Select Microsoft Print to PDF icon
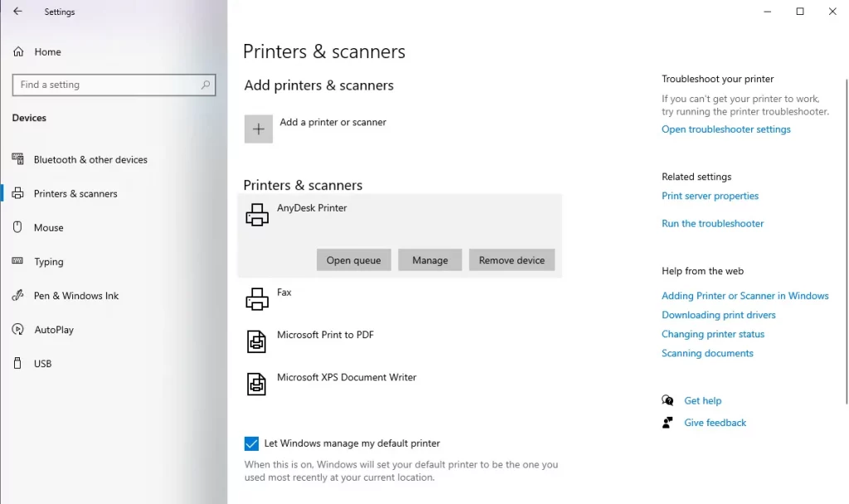Screen dimensions: 849x504 [256, 342]
